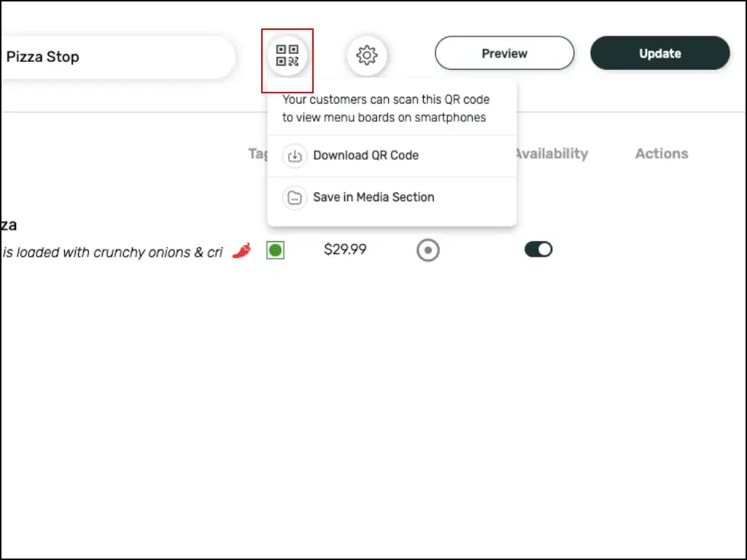The height and width of the screenshot is (560, 747).
Task: Click the green vegetarian indicator square
Action: (275, 251)
